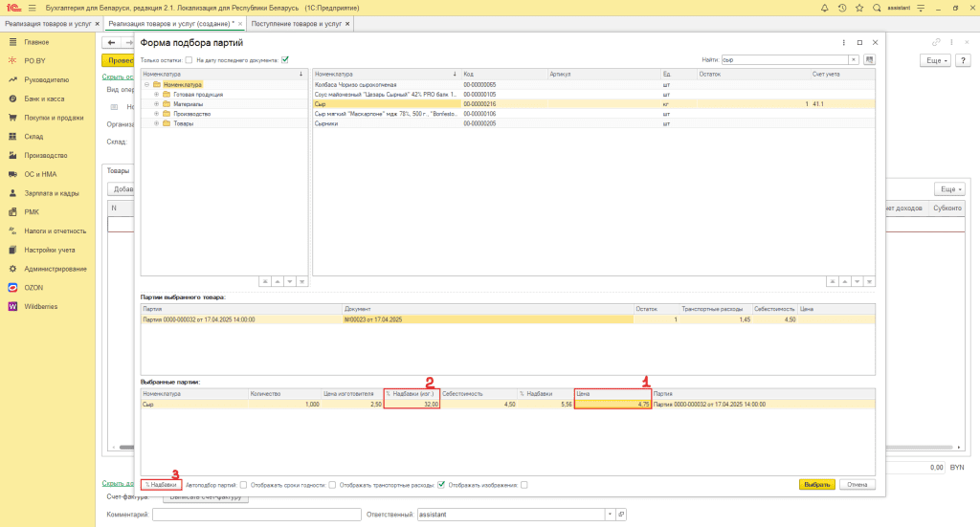Open the Ответственный dropdown arrow
Viewport: 980px width, 527px height.
pos(610,515)
